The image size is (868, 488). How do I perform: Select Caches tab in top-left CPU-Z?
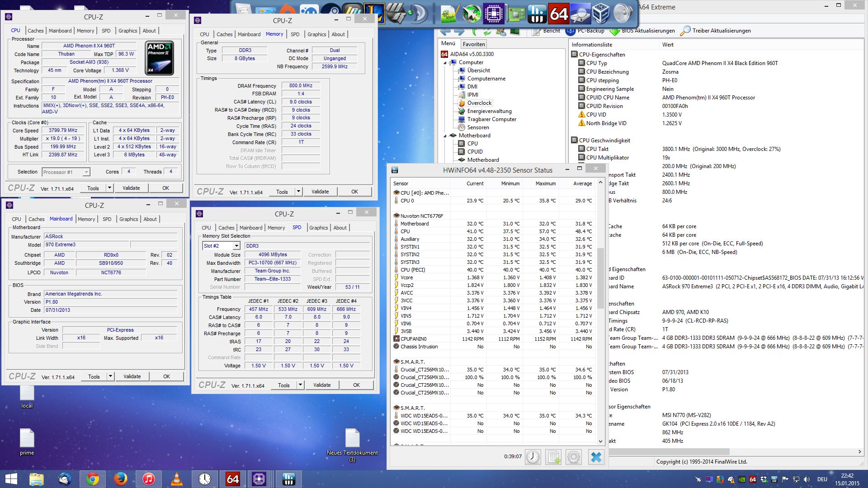35,31
